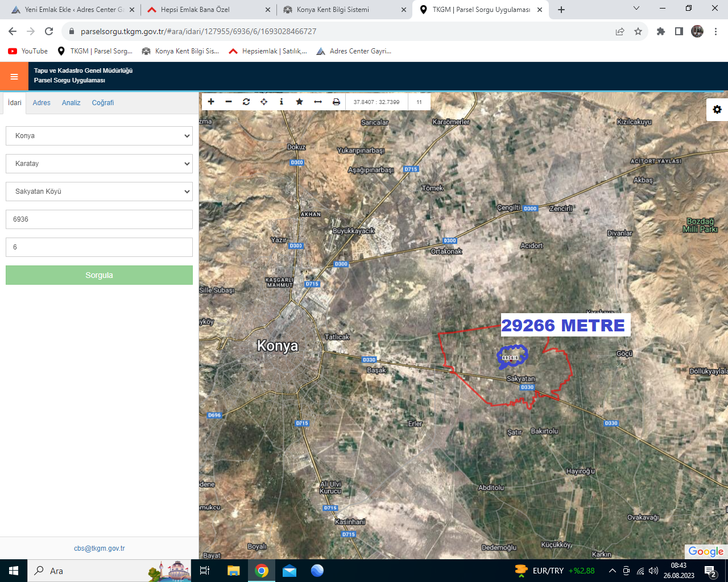Reload the browser page

(x=49, y=31)
